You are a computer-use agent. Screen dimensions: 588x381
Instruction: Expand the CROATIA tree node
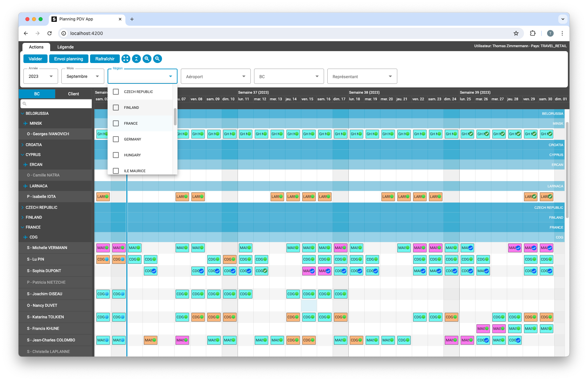[22, 144]
